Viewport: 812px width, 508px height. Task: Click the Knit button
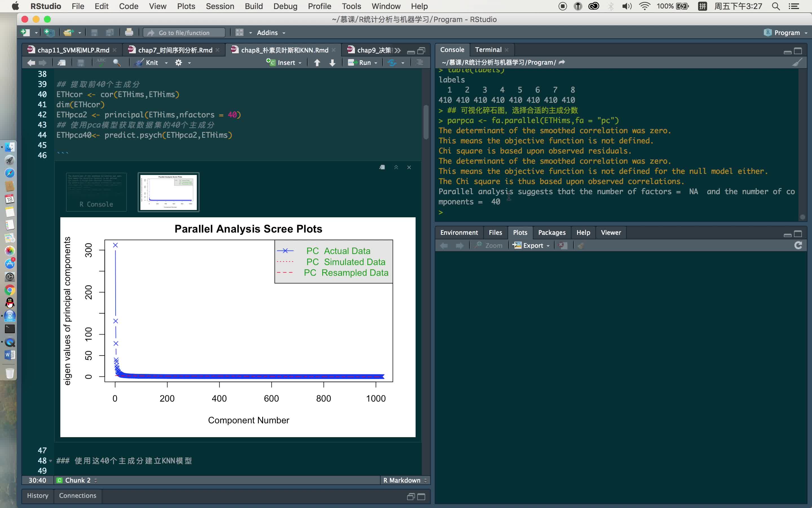(147, 63)
